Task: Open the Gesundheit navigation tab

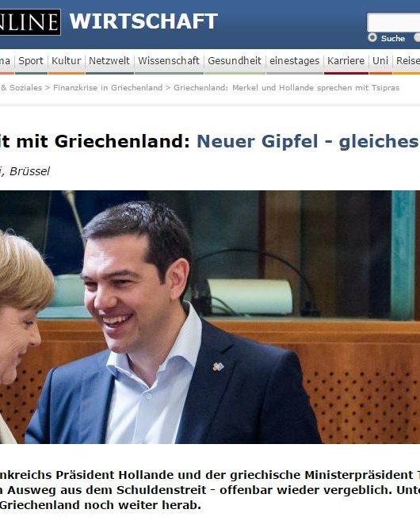Action: pos(235,61)
